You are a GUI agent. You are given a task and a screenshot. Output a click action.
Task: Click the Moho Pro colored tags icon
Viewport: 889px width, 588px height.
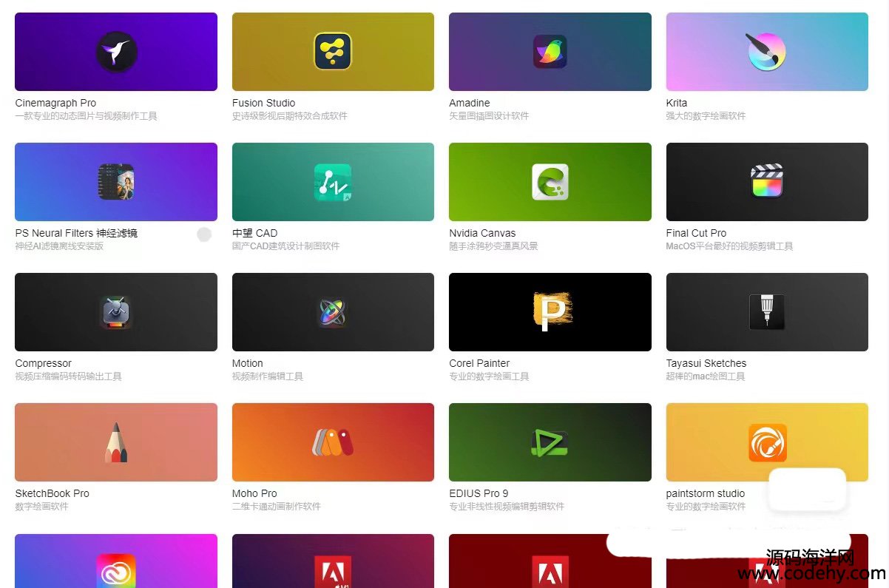tap(333, 442)
